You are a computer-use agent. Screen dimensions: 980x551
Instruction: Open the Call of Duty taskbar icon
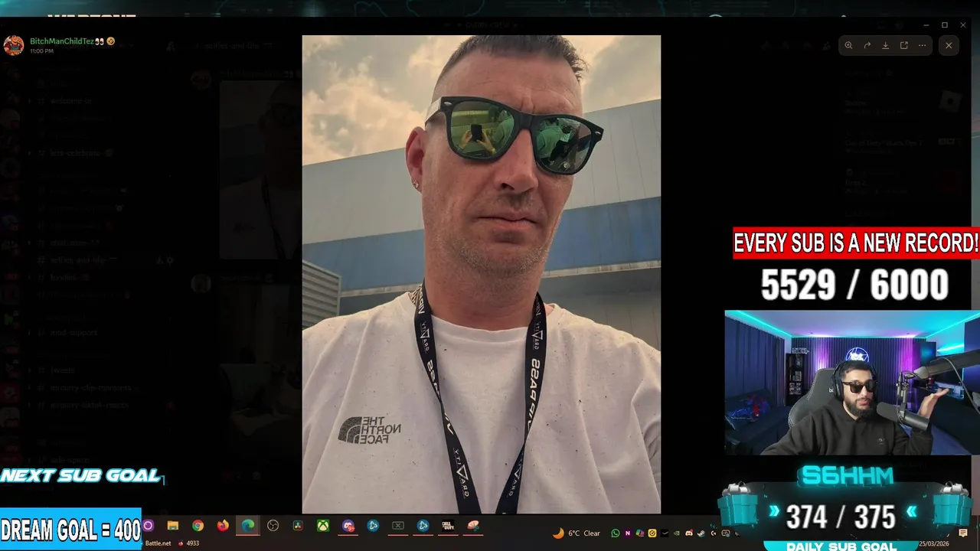point(448,526)
